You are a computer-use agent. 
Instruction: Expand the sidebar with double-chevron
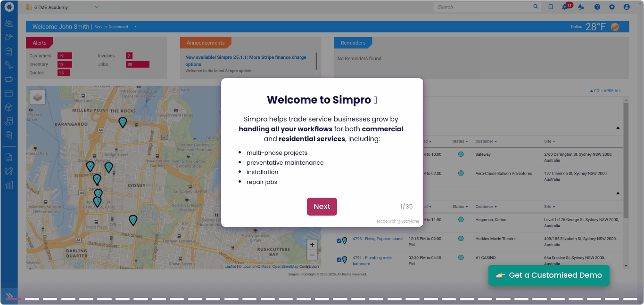point(9,296)
